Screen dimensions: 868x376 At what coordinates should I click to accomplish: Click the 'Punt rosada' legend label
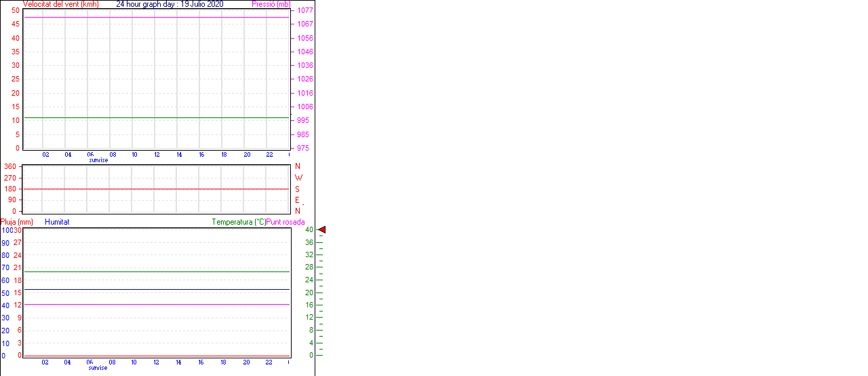coord(285,222)
